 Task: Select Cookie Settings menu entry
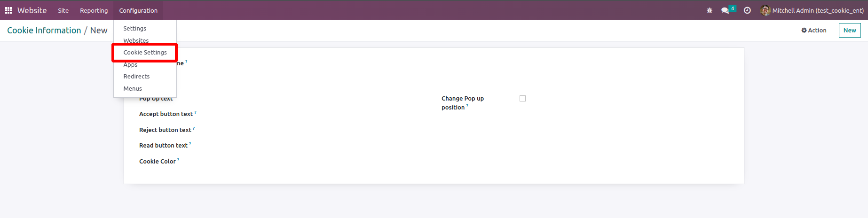click(145, 52)
